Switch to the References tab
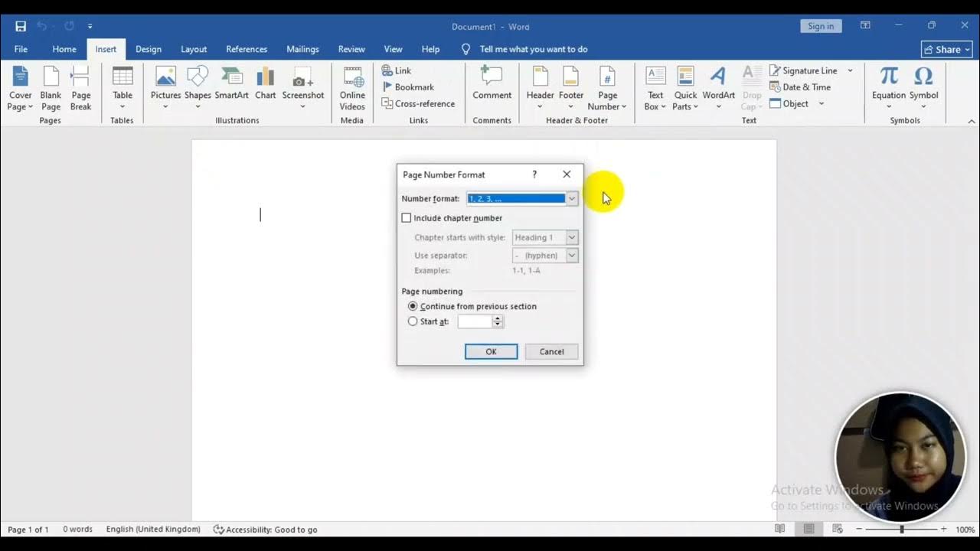The width and height of the screenshot is (980, 551). (247, 49)
